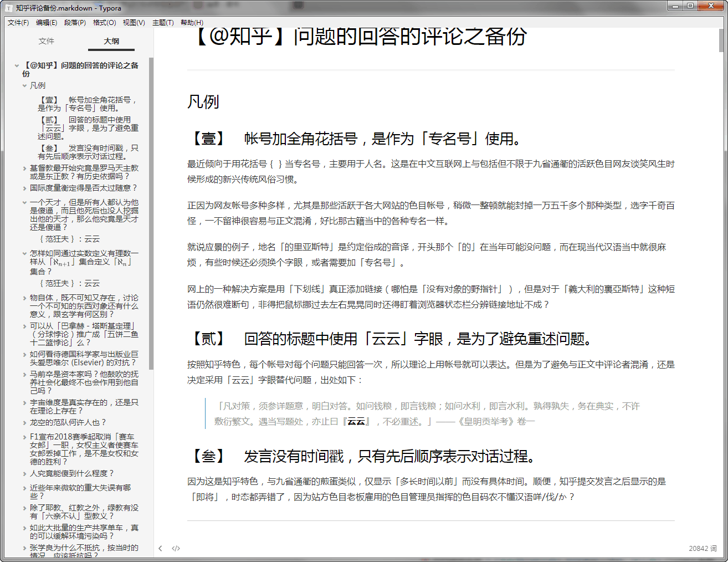Image resolution: width=728 pixels, height=562 pixels.
Task: Show word count details at 20842 词
Action: (x=703, y=548)
